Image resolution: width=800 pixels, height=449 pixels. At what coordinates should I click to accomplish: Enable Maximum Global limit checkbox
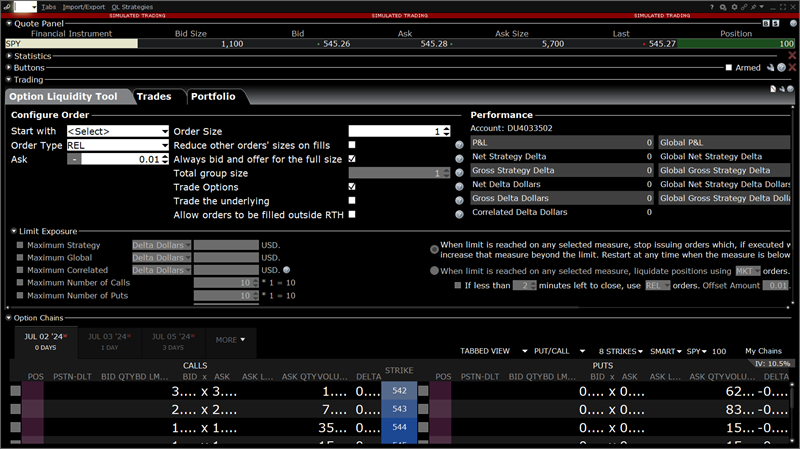[x=20, y=258]
